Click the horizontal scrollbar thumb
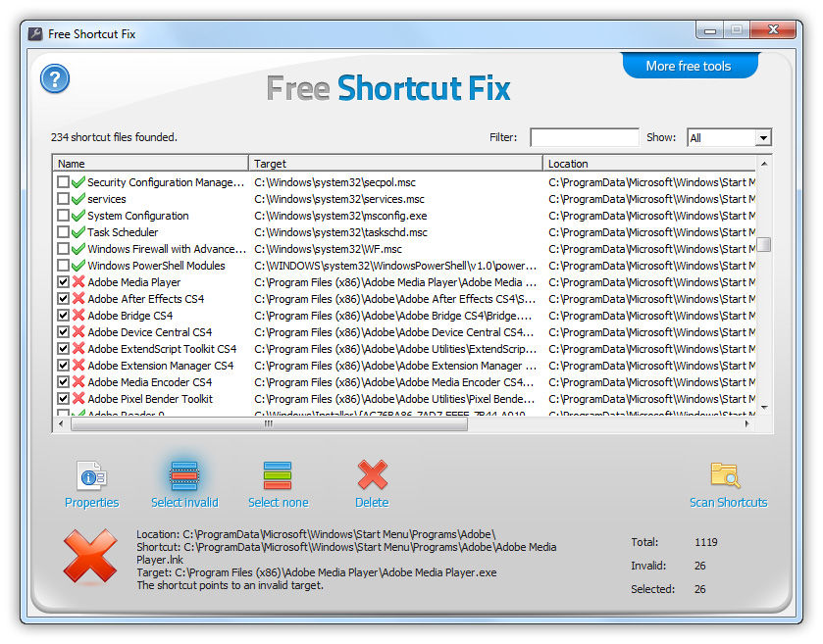 tap(269, 423)
